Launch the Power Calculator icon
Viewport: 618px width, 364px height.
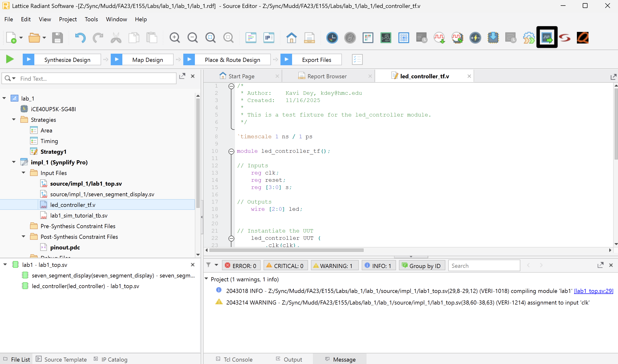[475, 37]
